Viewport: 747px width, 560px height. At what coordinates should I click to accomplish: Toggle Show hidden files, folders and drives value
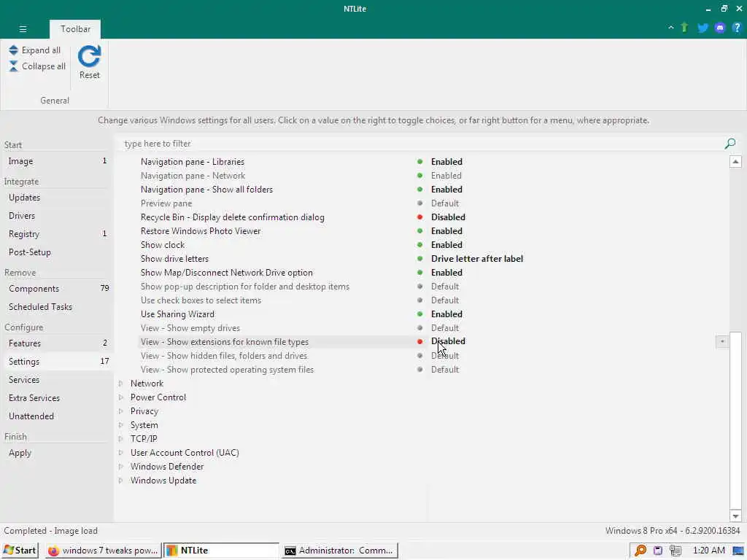click(x=444, y=356)
